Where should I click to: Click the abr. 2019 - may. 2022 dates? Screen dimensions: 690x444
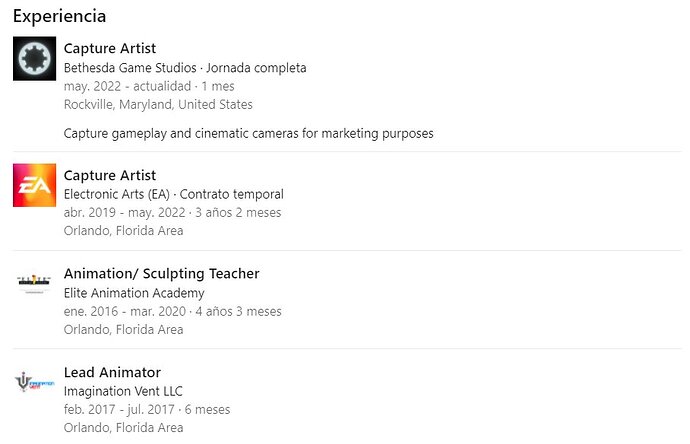tap(125, 213)
